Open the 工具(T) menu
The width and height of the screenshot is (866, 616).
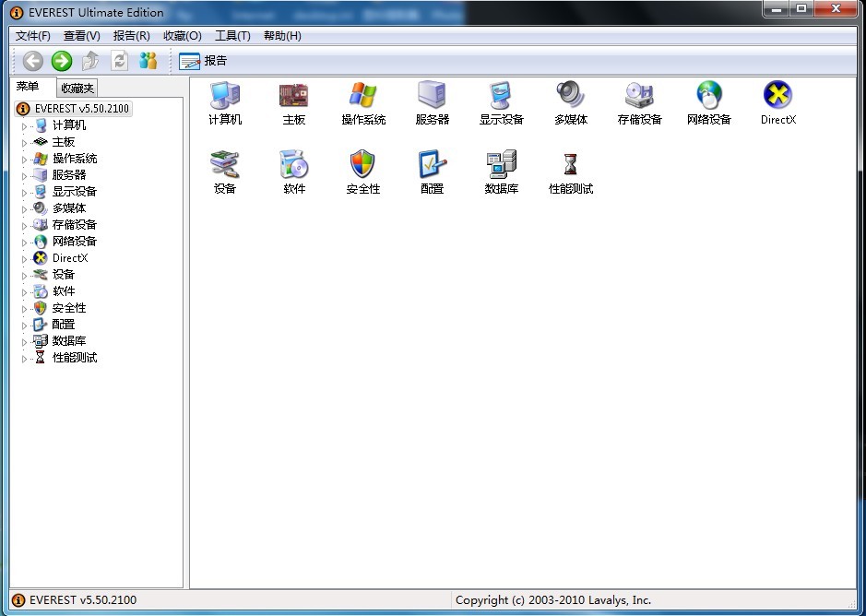[231, 35]
